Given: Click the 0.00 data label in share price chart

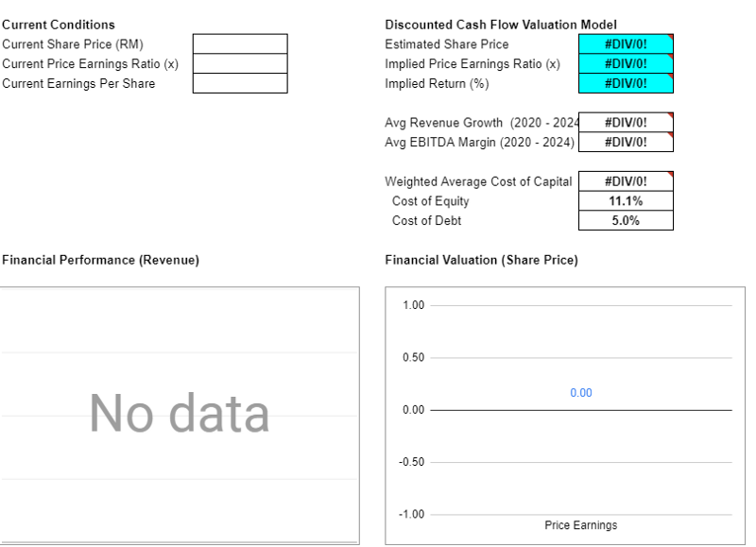Looking at the screenshot, I should [581, 393].
